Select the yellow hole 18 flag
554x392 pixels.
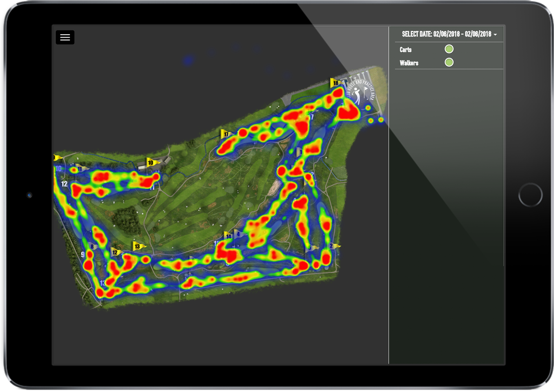pos(336,83)
